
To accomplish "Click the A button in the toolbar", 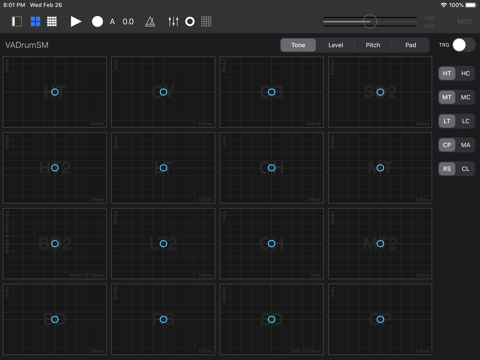I will pyautogui.click(x=112, y=22).
